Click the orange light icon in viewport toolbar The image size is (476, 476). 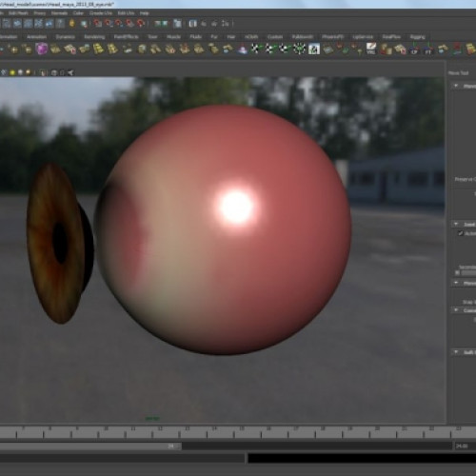click(29, 72)
